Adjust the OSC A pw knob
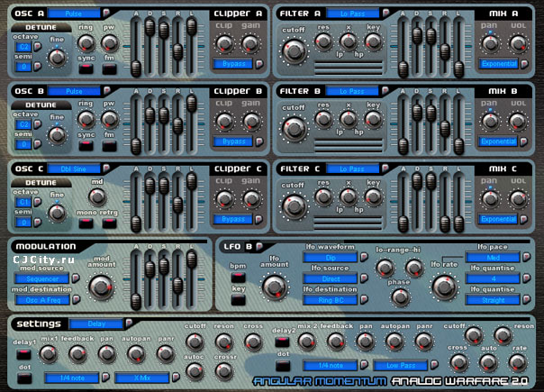Viewport: 544px width, 392px height. click(x=110, y=42)
